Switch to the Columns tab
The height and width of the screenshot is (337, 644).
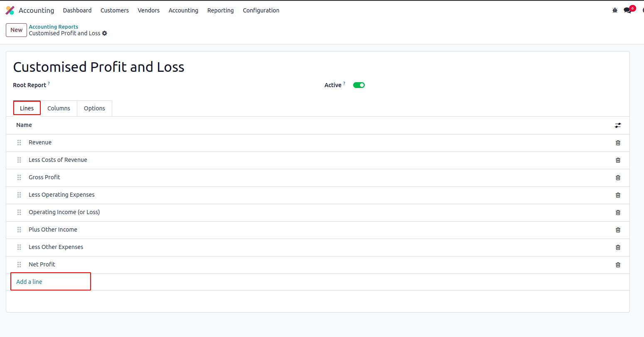tap(59, 108)
